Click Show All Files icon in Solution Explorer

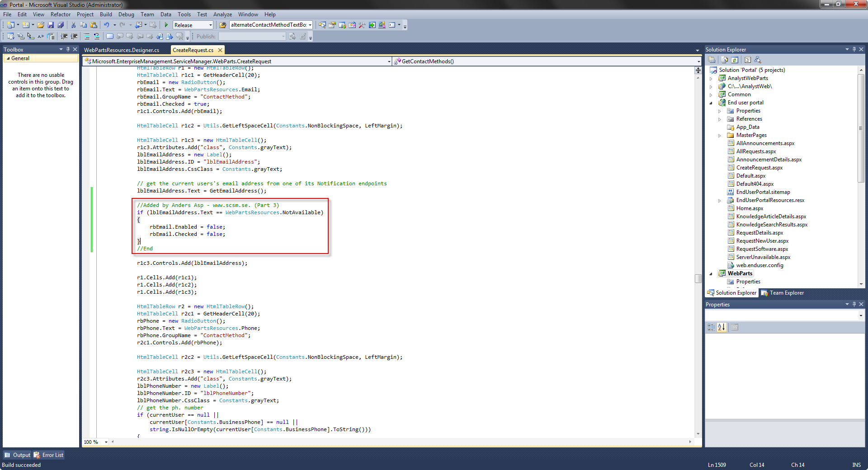[725, 60]
